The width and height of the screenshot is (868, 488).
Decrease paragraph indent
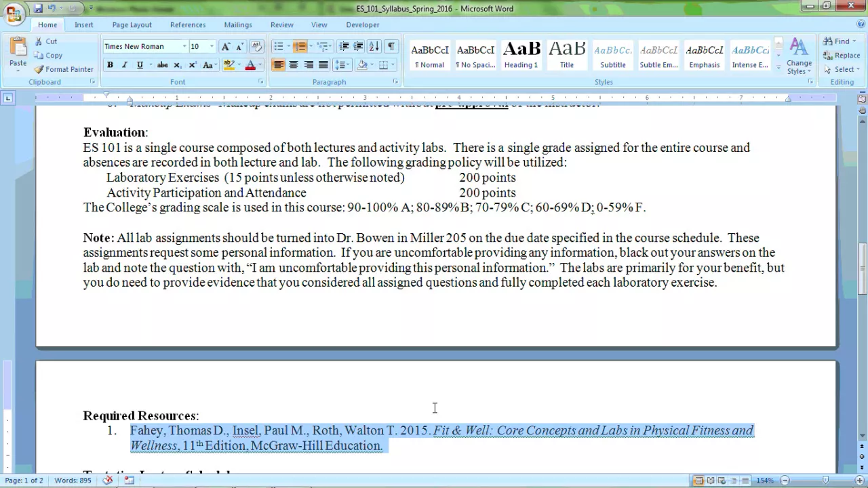pos(344,46)
